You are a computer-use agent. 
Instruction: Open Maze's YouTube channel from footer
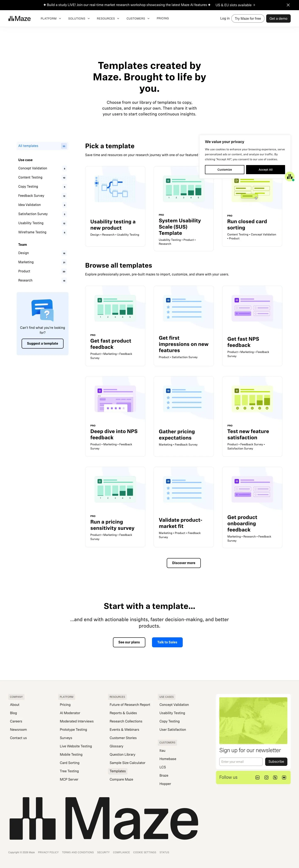pyautogui.click(x=284, y=777)
